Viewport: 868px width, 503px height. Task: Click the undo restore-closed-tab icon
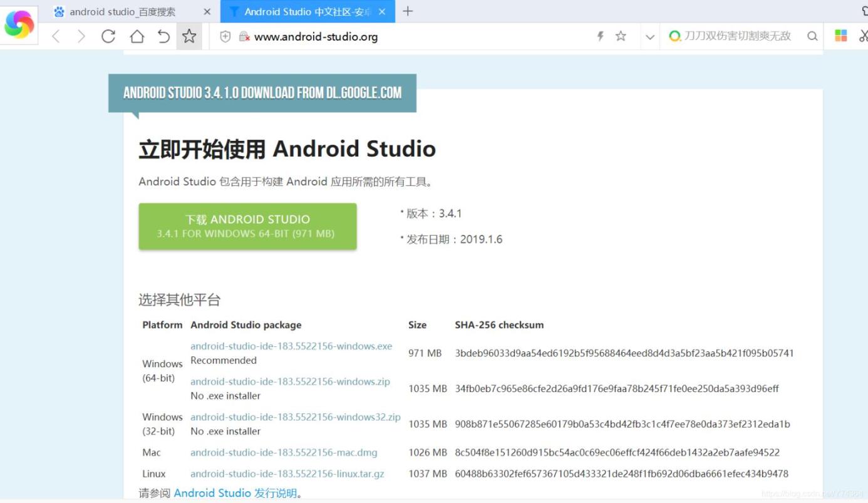[163, 36]
